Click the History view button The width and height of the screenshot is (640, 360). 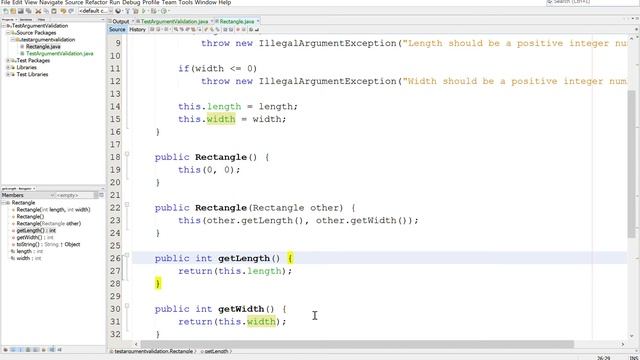138,29
